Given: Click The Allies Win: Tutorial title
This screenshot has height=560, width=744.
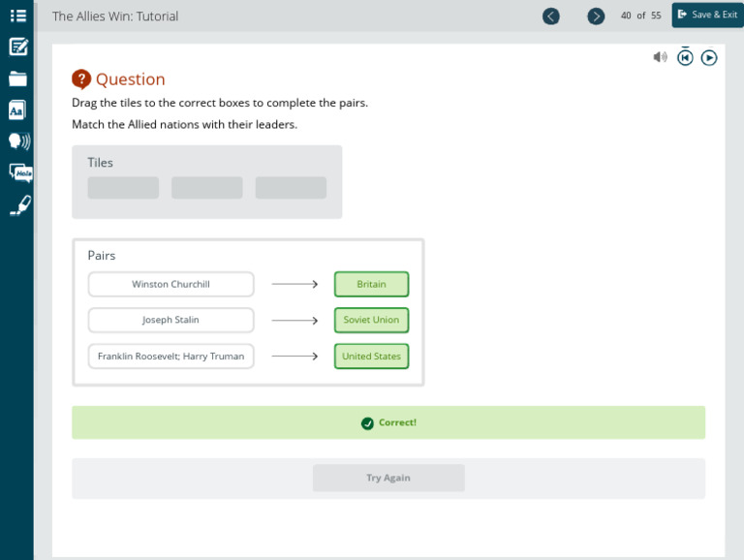Looking at the screenshot, I should tap(115, 16).
